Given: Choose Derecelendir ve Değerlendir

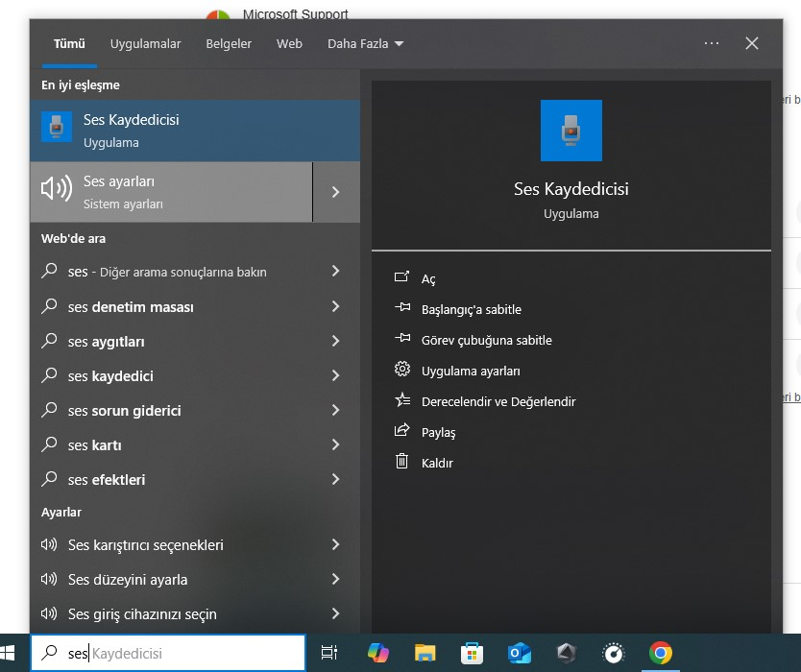Looking at the screenshot, I should pos(498,401).
